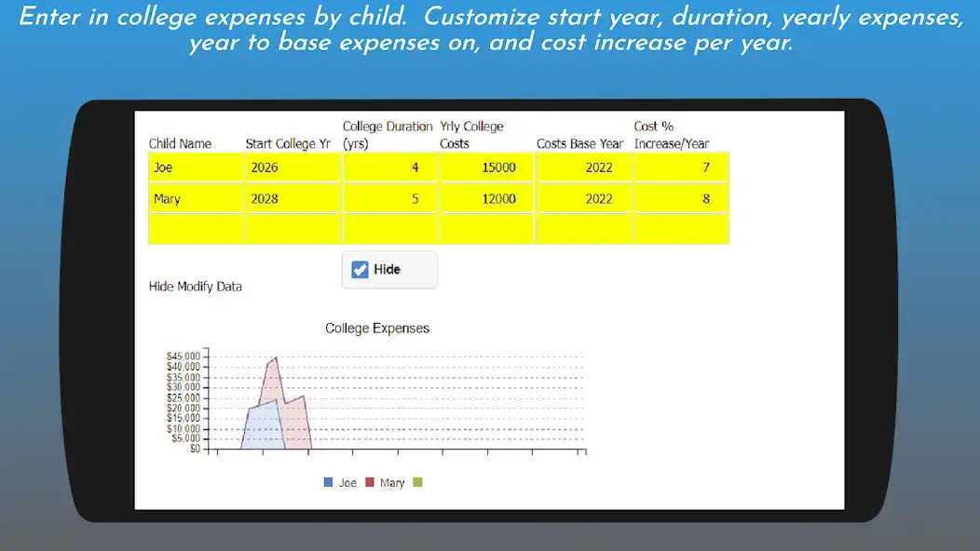Select the Costs Base Year header
Viewport: 980px width, 551px height.
coord(580,143)
